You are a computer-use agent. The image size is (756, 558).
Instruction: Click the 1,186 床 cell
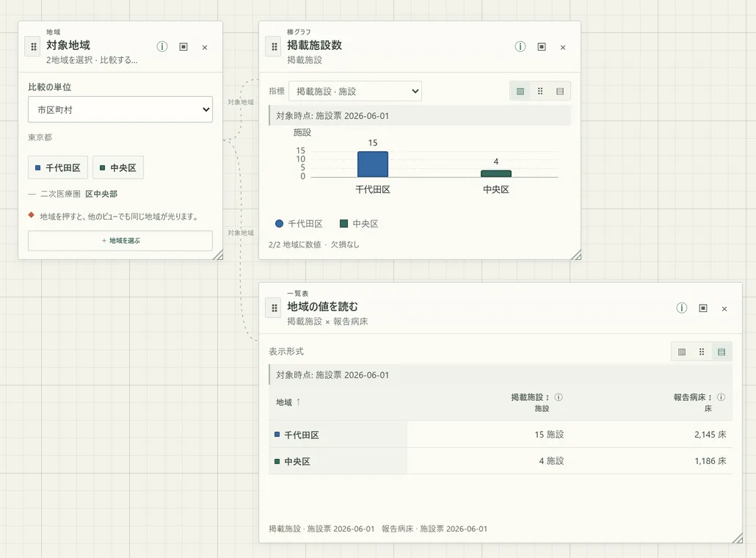pyautogui.click(x=710, y=461)
